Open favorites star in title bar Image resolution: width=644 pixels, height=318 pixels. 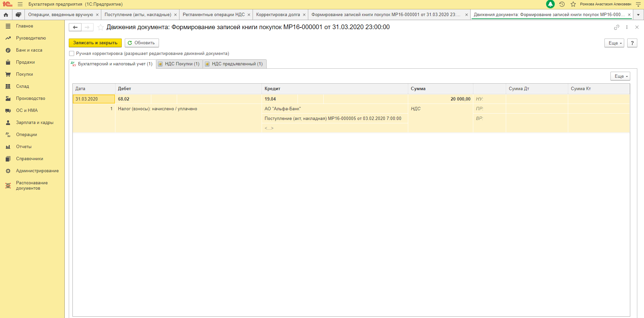573,4
